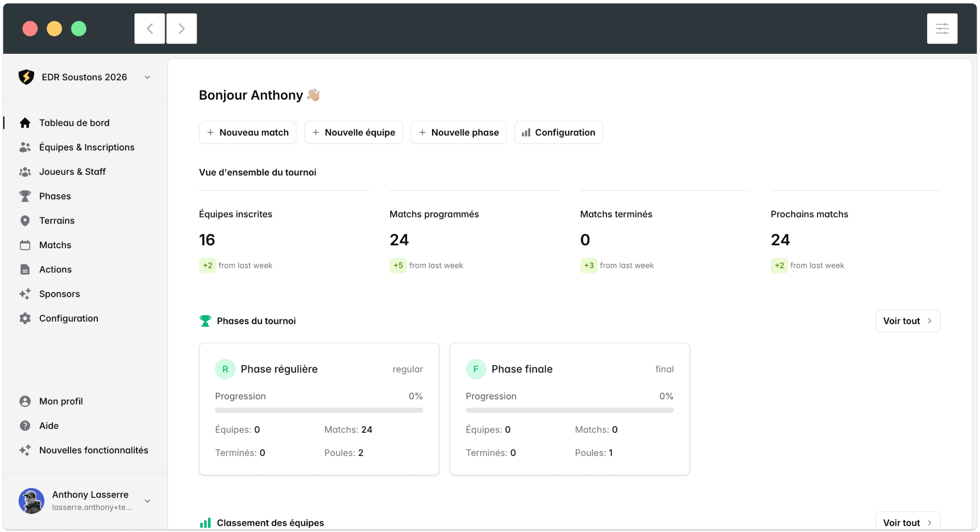Image resolution: width=980 pixels, height=532 pixels.
Task: Open the Phase régulière card title
Action: click(279, 369)
